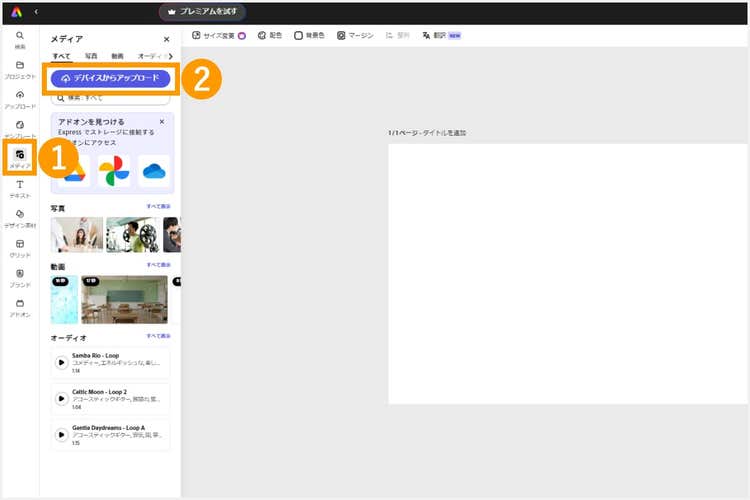Open the Grid section in the sidebar
Screen dimensions: 750x500
pos(20,248)
